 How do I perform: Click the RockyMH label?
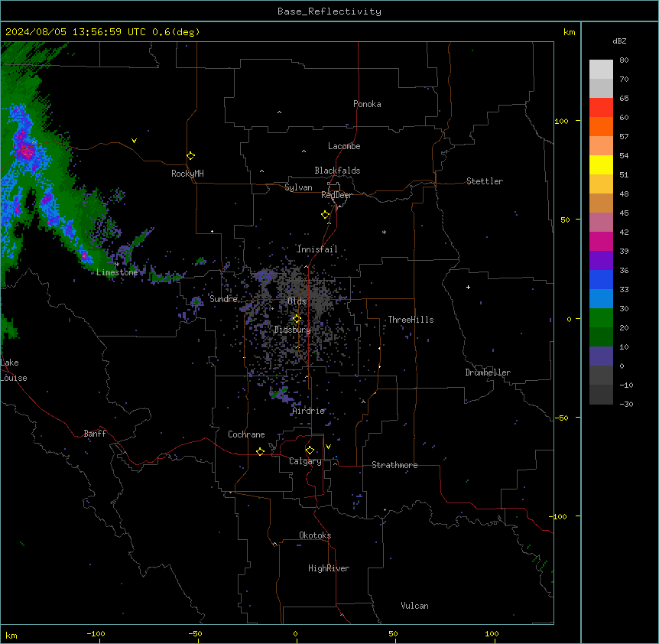point(187,174)
